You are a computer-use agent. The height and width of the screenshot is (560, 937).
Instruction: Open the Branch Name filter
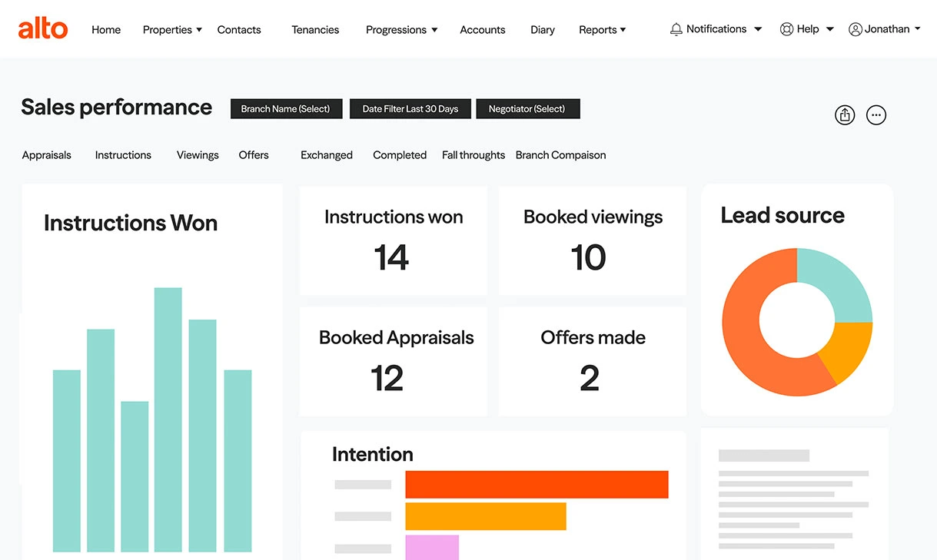coord(285,109)
